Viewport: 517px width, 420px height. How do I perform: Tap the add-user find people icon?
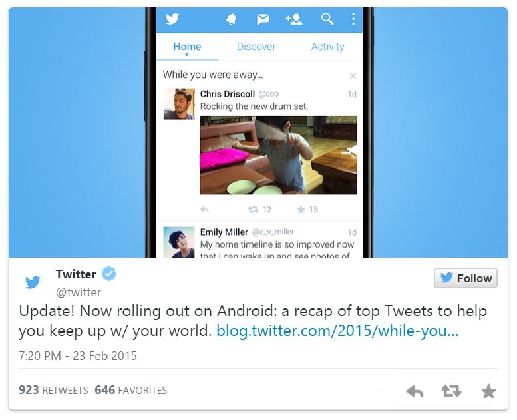tap(294, 19)
